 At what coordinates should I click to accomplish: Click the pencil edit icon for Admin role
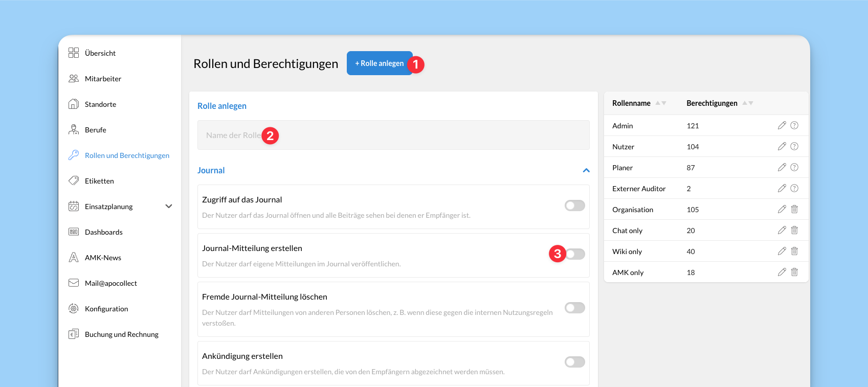click(x=782, y=125)
